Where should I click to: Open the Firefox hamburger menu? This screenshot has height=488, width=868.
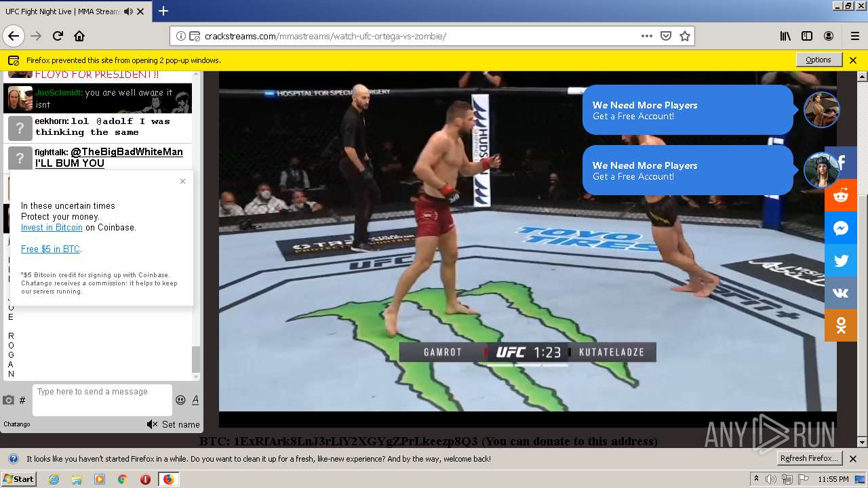pos(854,36)
